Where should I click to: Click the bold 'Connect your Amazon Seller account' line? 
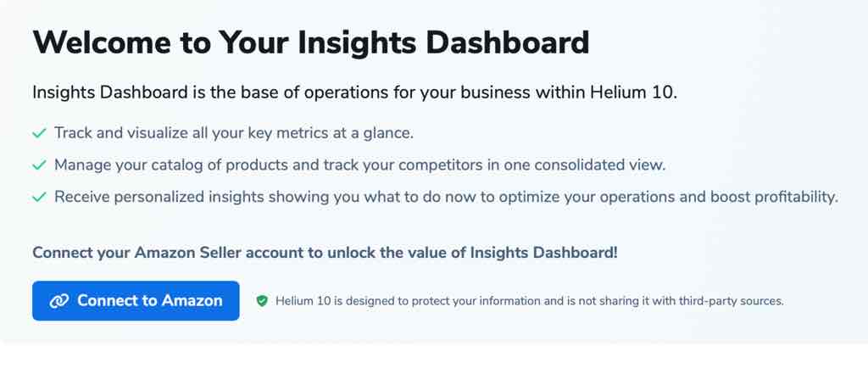tap(325, 253)
